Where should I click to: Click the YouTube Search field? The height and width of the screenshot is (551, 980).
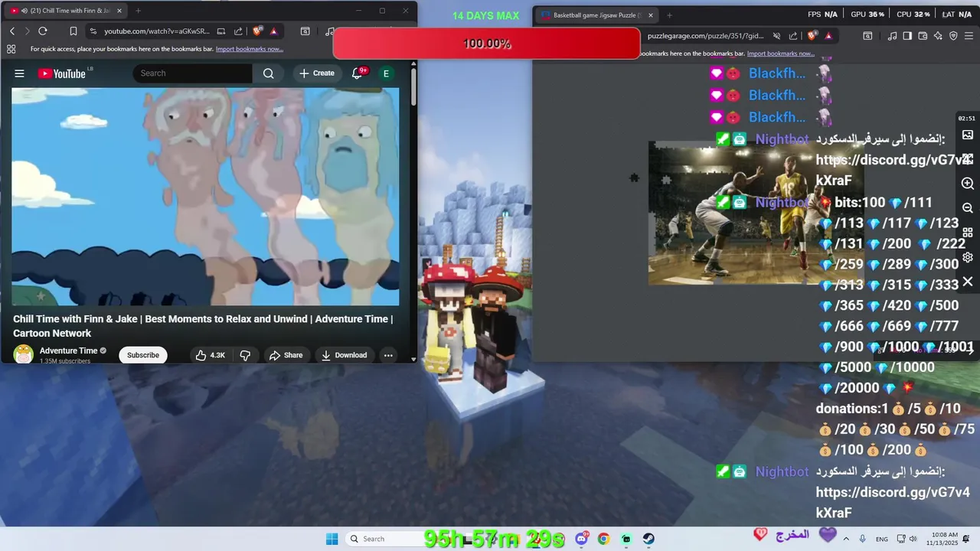[x=193, y=73]
